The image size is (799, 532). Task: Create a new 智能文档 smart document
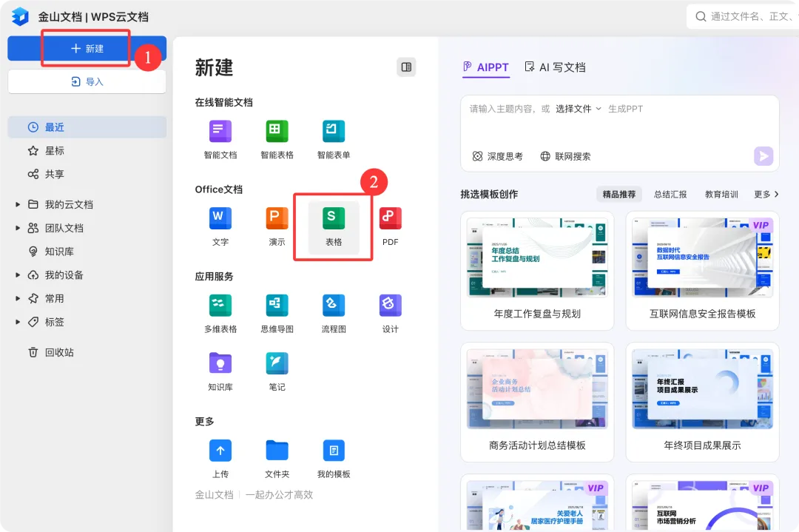(220, 132)
